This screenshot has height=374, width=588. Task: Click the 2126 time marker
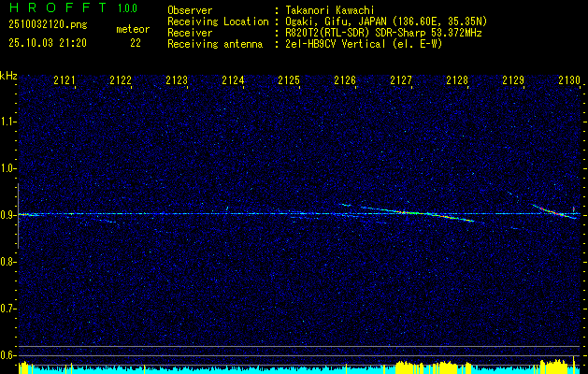[345, 79]
